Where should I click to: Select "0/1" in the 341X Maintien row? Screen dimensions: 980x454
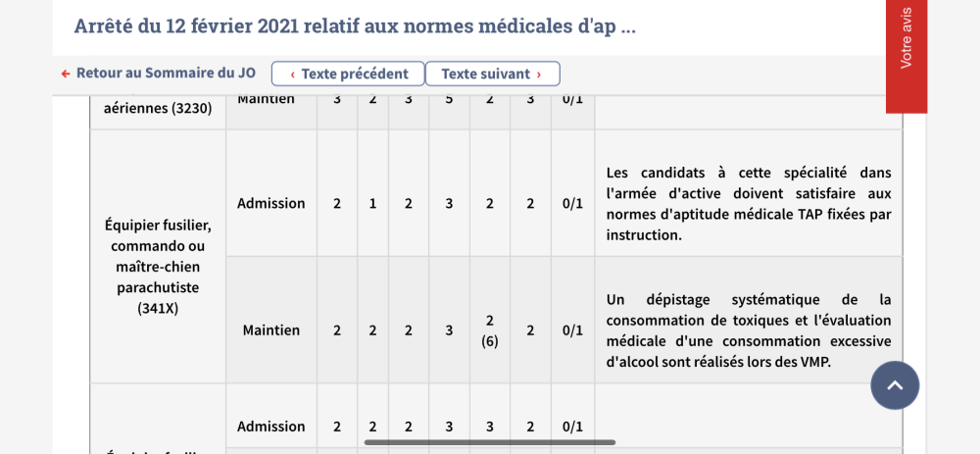point(572,330)
